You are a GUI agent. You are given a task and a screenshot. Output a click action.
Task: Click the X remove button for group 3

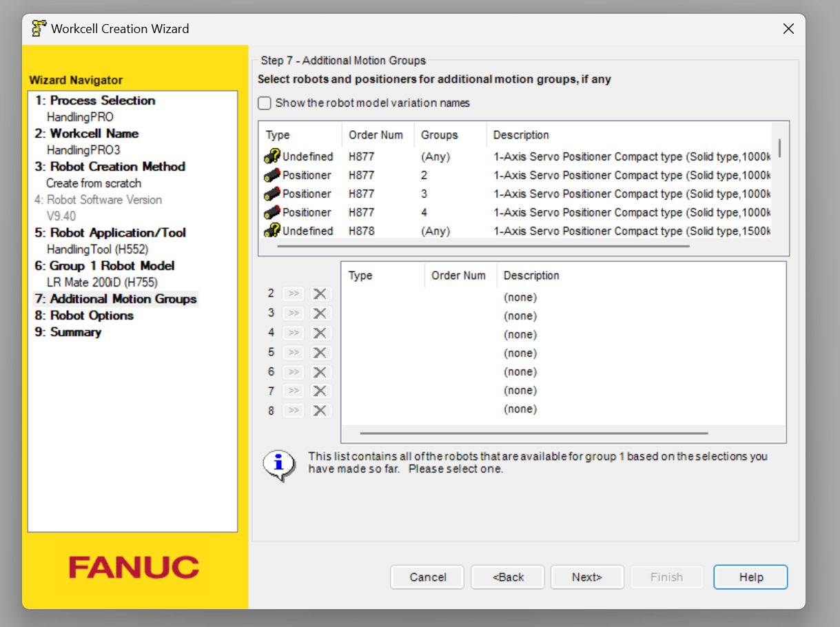pos(320,313)
